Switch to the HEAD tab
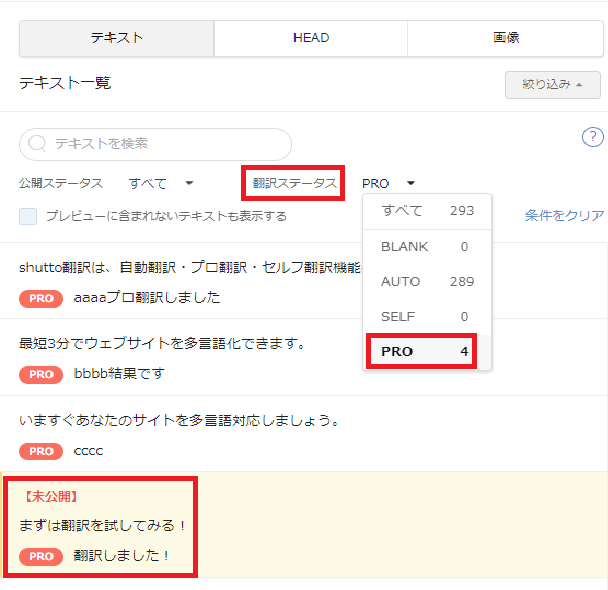 tap(311, 38)
